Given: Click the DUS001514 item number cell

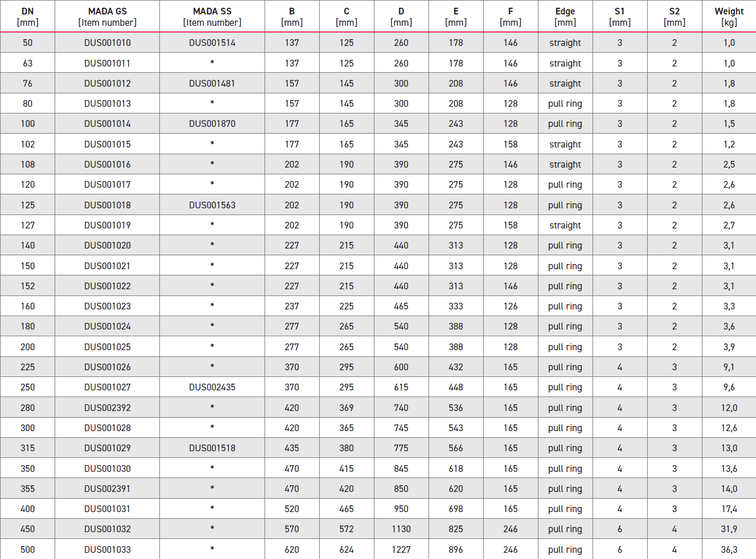Looking at the screenshot, I should click(x=212, y=43).
